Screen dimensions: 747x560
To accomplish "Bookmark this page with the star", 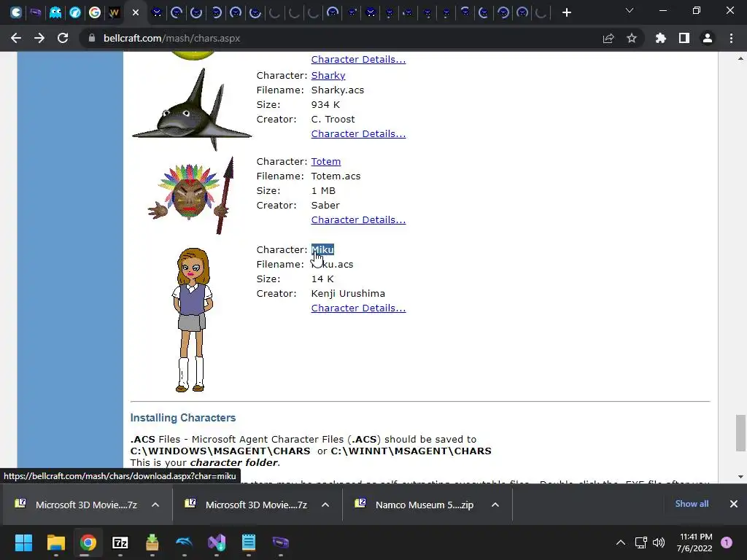I will click(632, 38).
